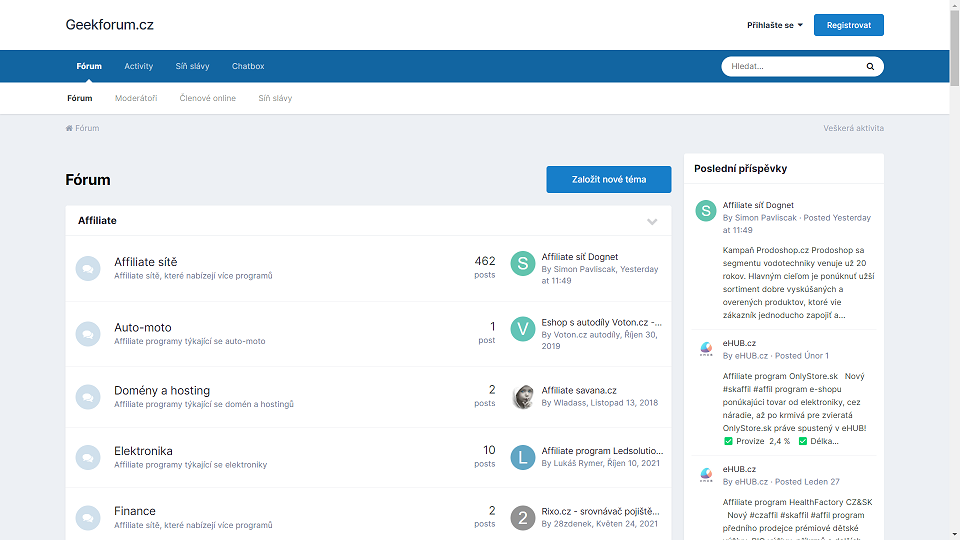Screen dimensions: 960x540
Task: Open Simon Pavliscak's avatar in Affiliate sítě row
Action: click(523, 264)
